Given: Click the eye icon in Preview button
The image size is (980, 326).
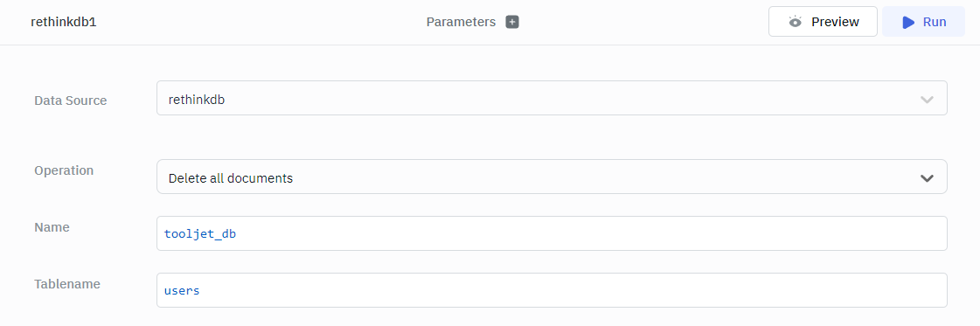Looking at the screenshot, I should click(x=795, y=22).
